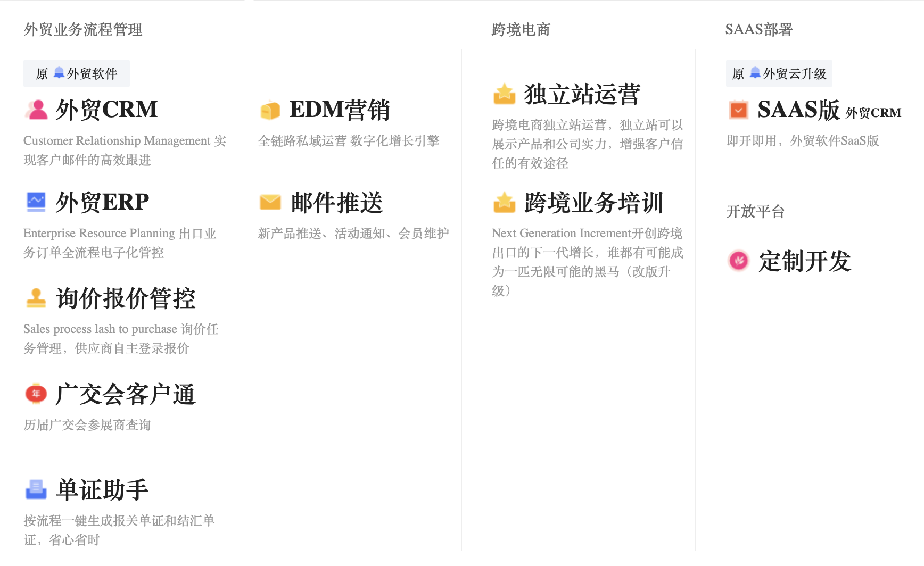Click the pink person icon beside 外贸CRM
This screenshot has width=924, height=566.
(x=36, y=110)
